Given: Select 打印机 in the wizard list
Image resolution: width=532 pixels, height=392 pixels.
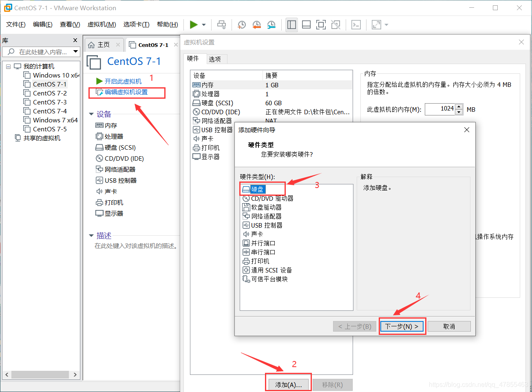Looking at the screenshot, I should click(x=256, y=261).
